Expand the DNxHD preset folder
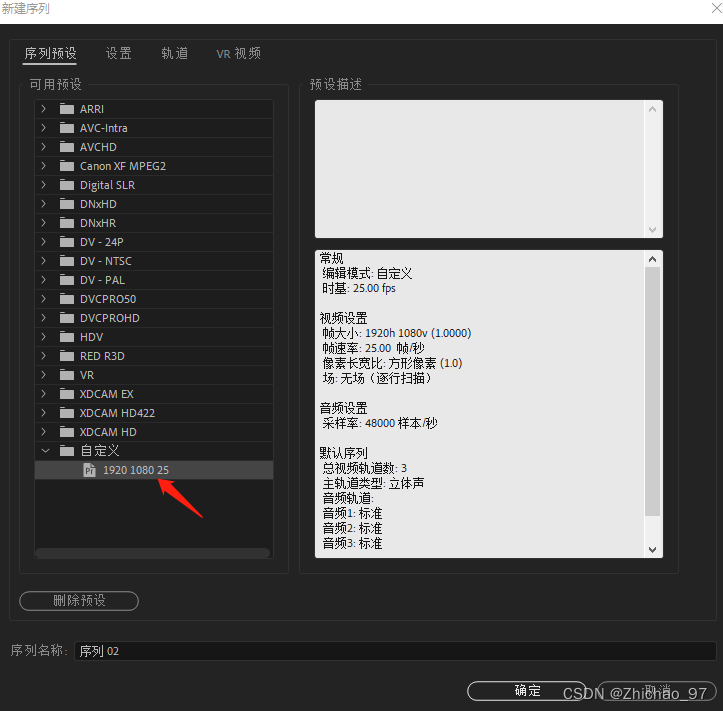This screenshot has height=711, width=723. point(43,204)
